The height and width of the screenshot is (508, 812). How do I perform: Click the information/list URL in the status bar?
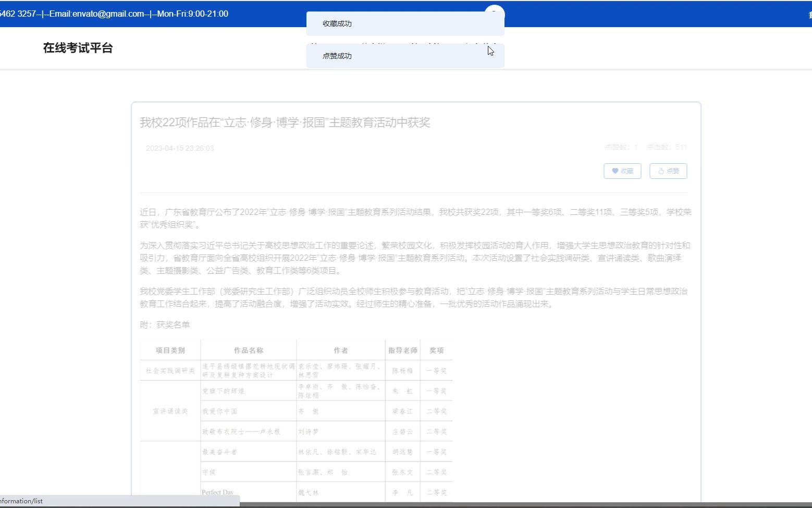22,501
